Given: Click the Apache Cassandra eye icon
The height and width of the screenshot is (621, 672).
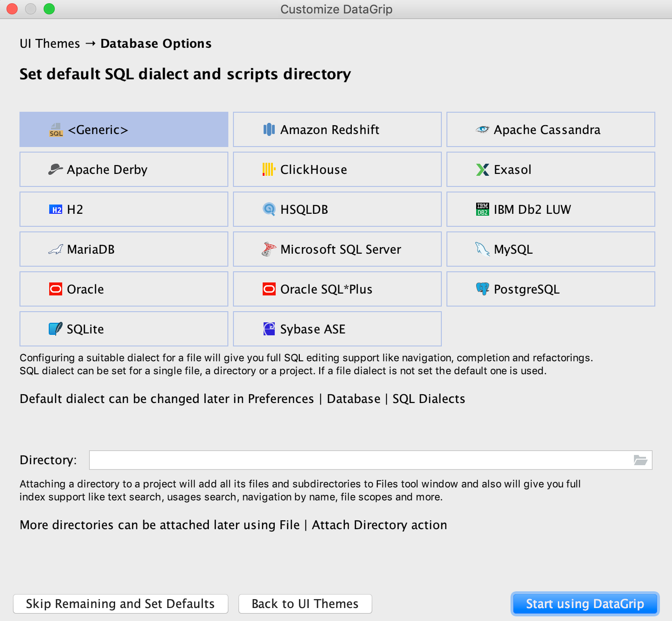Looking at the screenshot, I should pos(483,130).
